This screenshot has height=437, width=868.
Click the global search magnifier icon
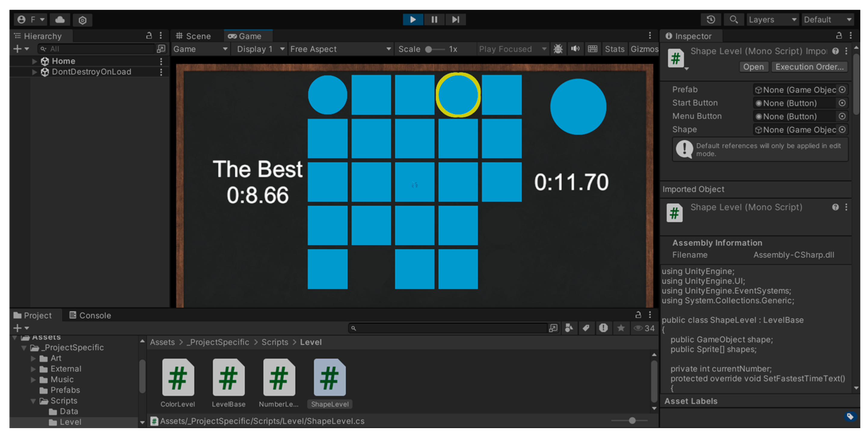[733, 20]
